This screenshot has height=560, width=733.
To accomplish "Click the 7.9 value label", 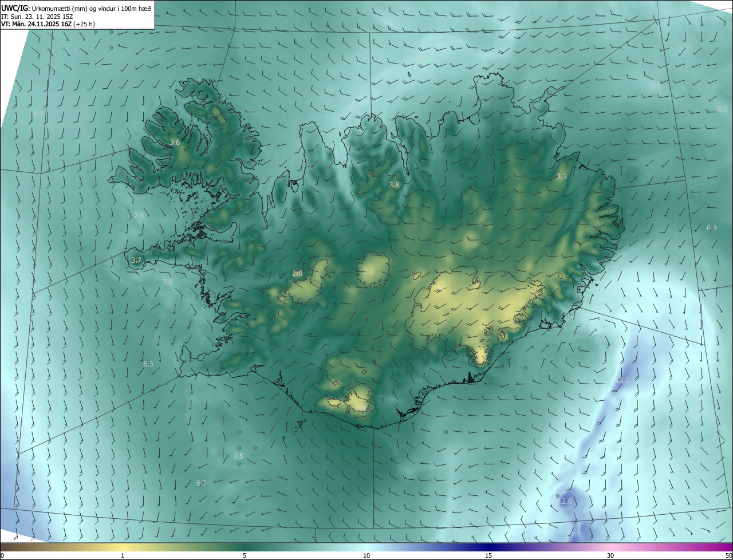I will click(x=139, y=215).
